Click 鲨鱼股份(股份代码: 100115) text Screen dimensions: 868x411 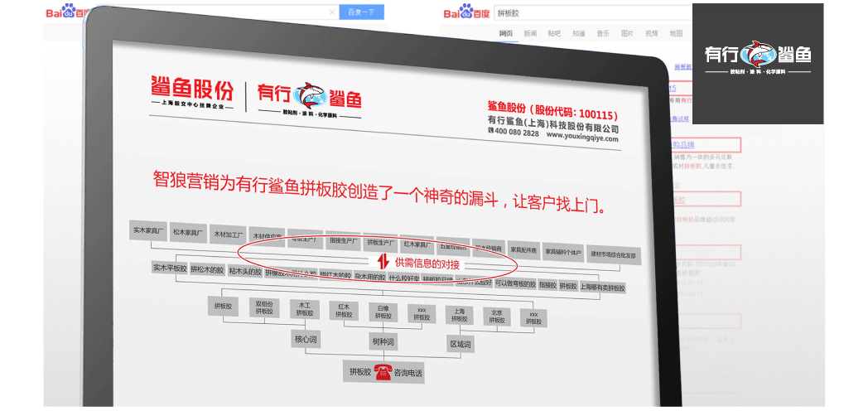tap(552, 110)
